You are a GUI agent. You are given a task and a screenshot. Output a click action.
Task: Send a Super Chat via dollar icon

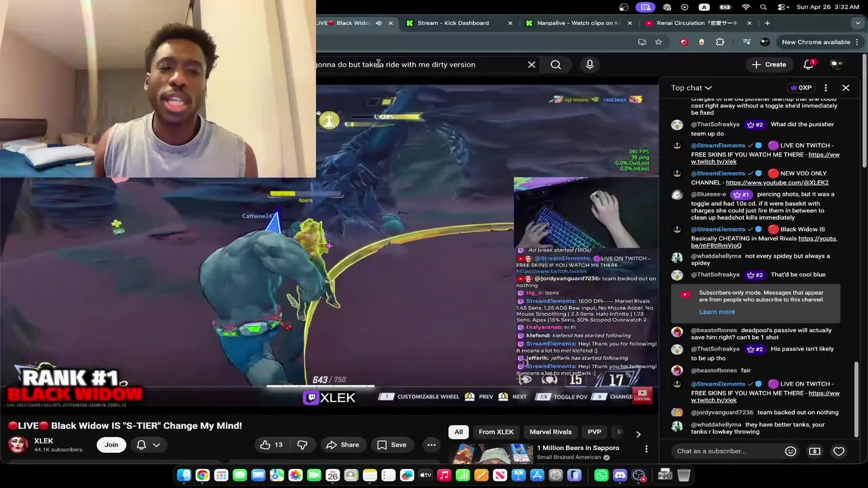click(814, 451)
